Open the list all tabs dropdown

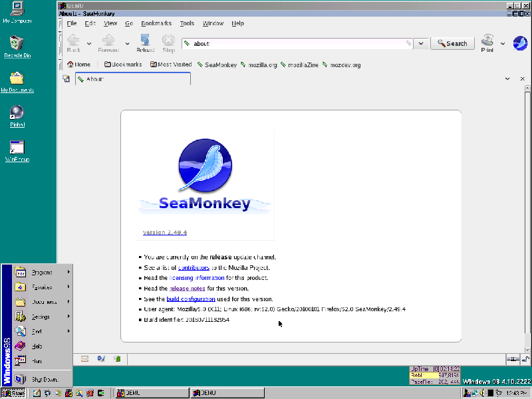[x=507, y=78]
